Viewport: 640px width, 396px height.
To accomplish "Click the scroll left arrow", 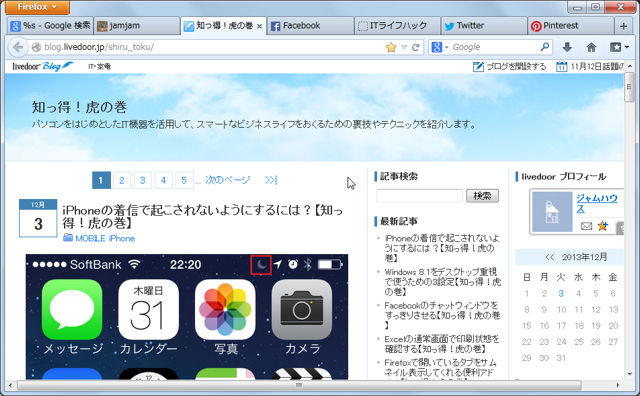I will tap(10, 385).
